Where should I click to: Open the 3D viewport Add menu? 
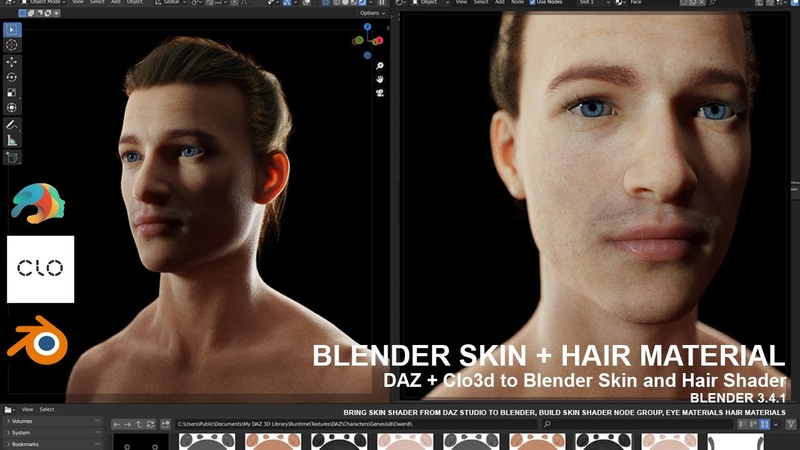click(x=116, y=3)
